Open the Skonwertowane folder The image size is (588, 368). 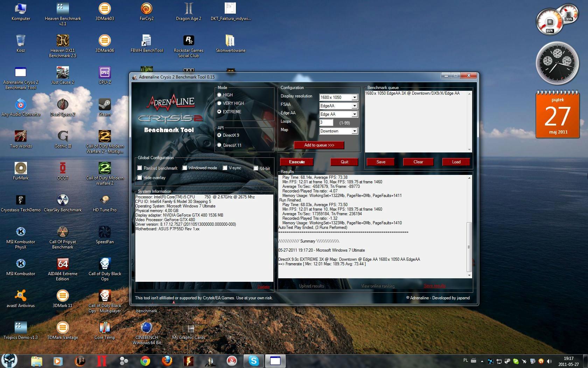tap(230, 43)
